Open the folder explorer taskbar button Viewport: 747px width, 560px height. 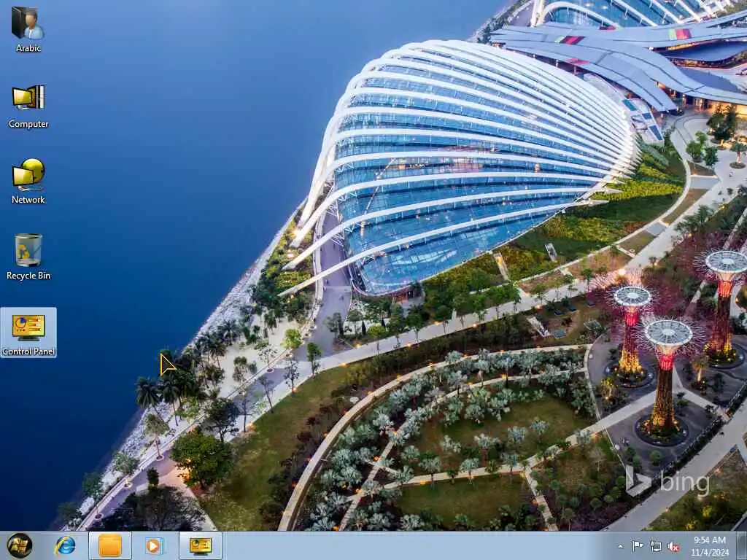click(110, 545)
